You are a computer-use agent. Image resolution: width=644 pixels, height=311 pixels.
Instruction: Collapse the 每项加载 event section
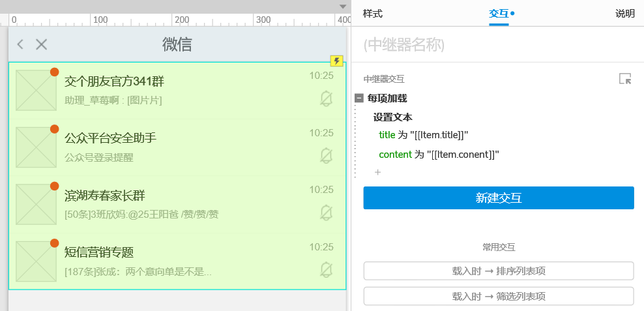coord(359,98)
